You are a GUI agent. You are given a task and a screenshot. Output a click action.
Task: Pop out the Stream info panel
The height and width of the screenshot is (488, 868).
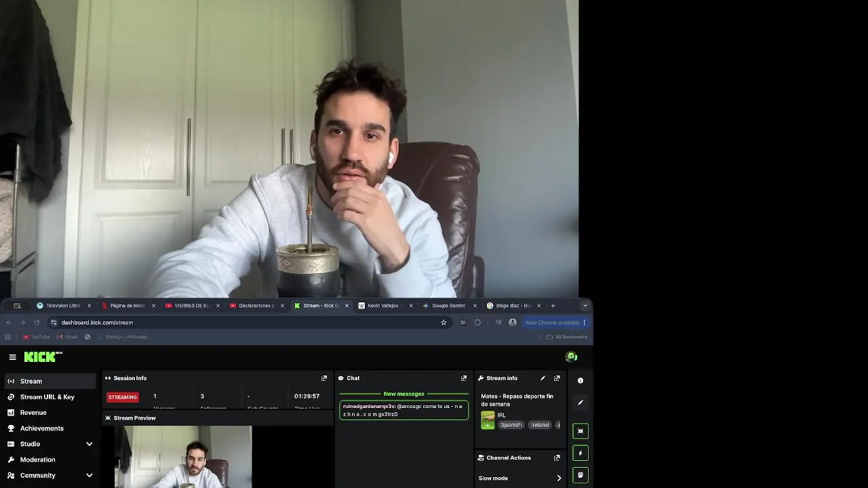(x=557, y=378)
